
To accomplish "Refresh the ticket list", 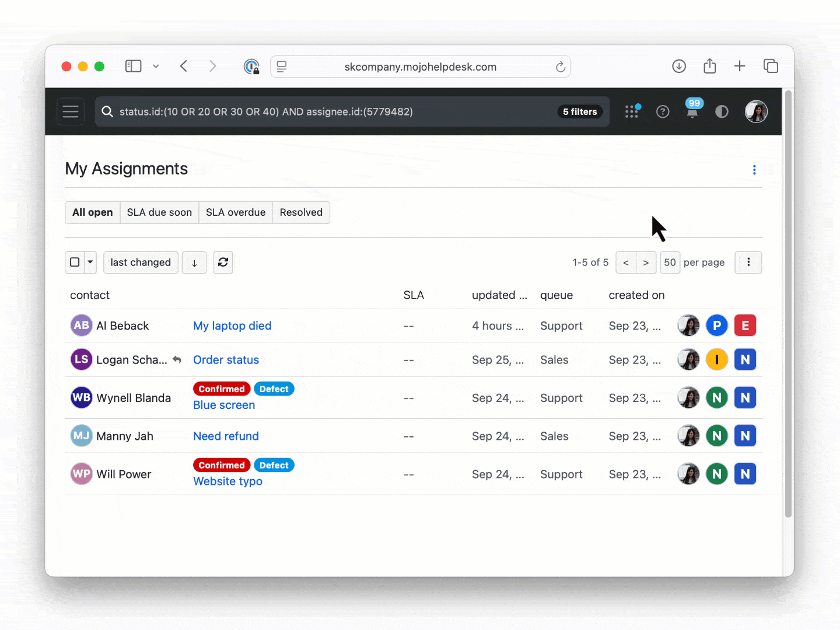I will click(x=223, y=262).
